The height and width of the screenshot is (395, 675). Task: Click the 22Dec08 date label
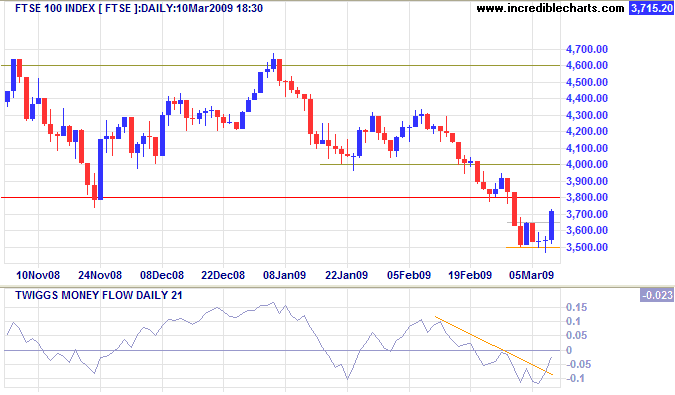point(223,275)
